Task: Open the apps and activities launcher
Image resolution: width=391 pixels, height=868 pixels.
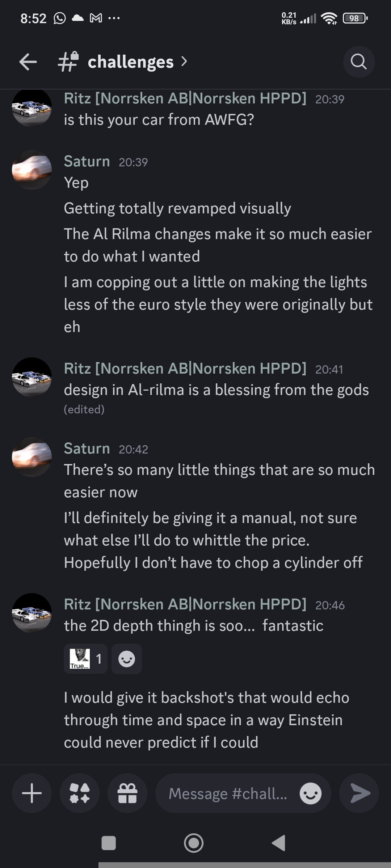Action: (80, 793)
